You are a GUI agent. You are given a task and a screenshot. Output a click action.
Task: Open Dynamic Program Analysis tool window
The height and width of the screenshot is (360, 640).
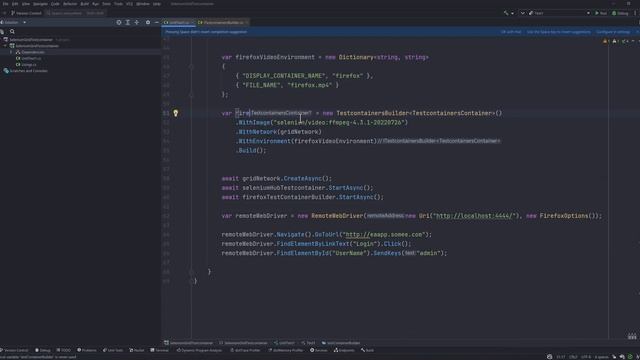click(x=200, y=350)
